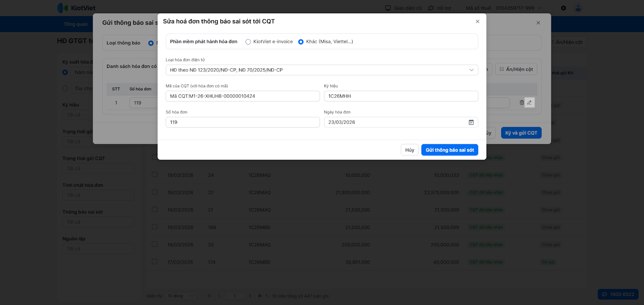The height and width of the screenshot is (305, 644).
Task: Click the date 17/03/2026 in the table
Action: point(180,262)
